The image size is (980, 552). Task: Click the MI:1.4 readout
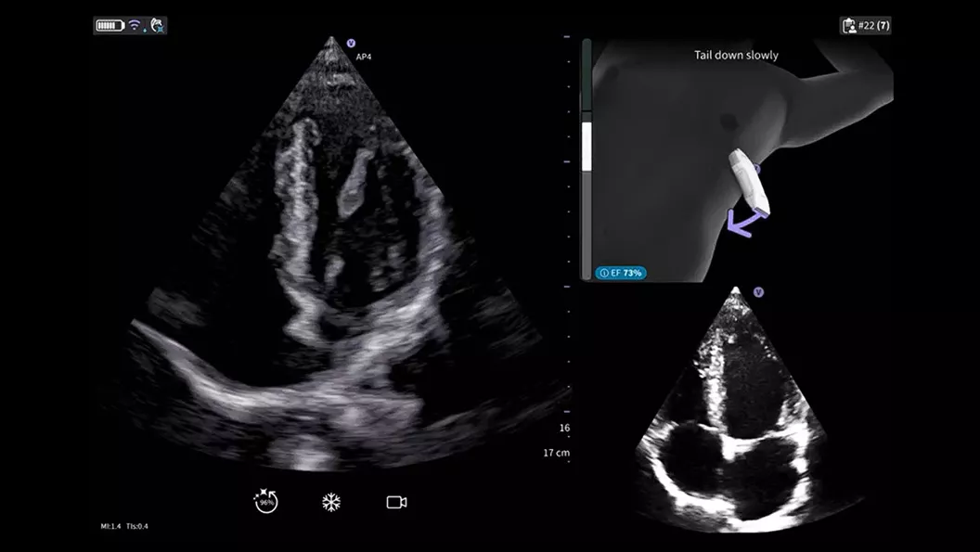click(110, 526)
